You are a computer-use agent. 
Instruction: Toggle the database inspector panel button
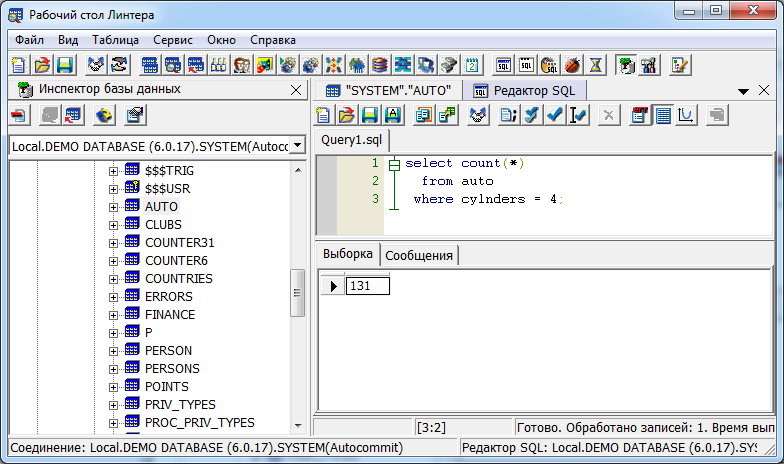tap(625, 65)
